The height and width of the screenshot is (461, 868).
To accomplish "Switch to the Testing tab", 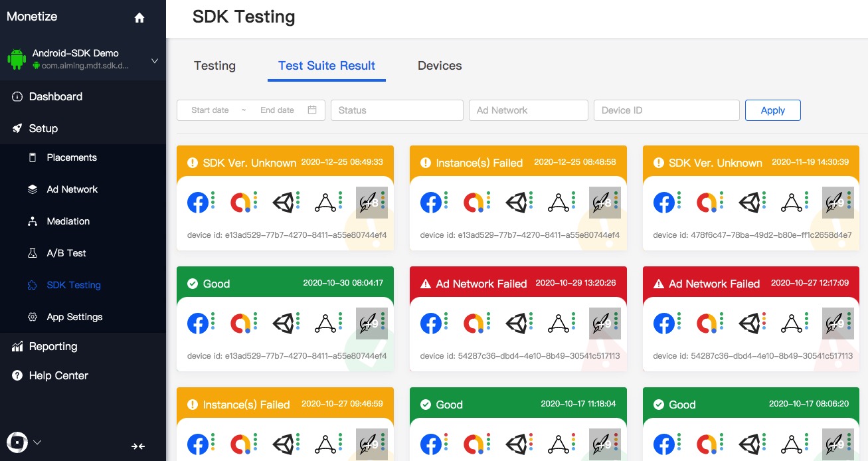I will click(215, 65).
